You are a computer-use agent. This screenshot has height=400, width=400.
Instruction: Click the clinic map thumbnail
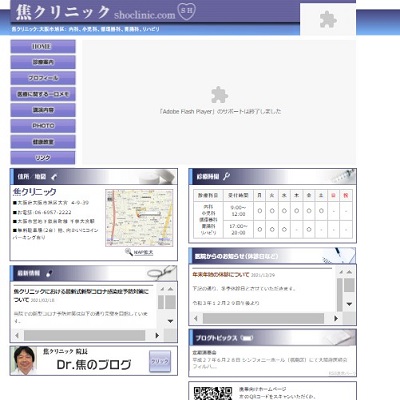[139, 218]
